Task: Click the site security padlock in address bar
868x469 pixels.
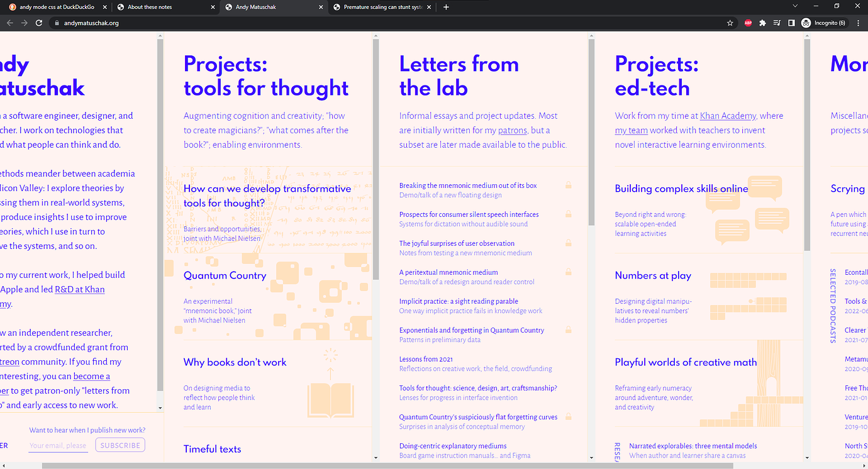Action: (x=55, y=22)
